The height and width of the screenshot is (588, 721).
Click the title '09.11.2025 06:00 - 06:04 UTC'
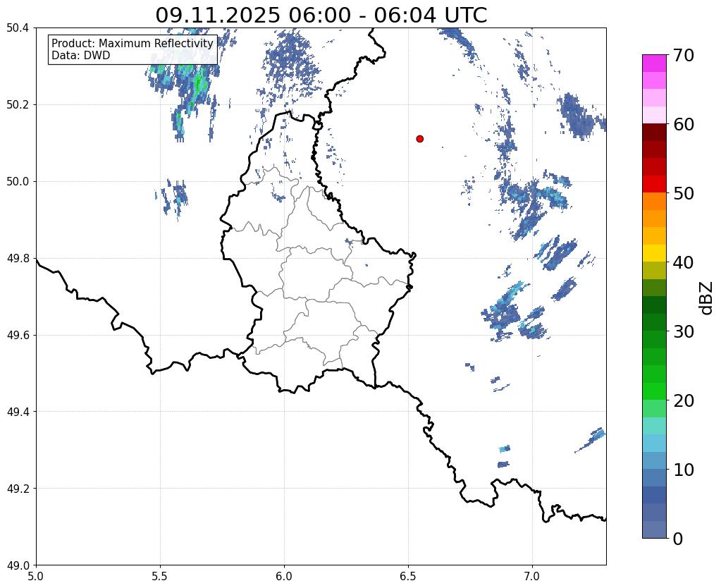(321, 16)
